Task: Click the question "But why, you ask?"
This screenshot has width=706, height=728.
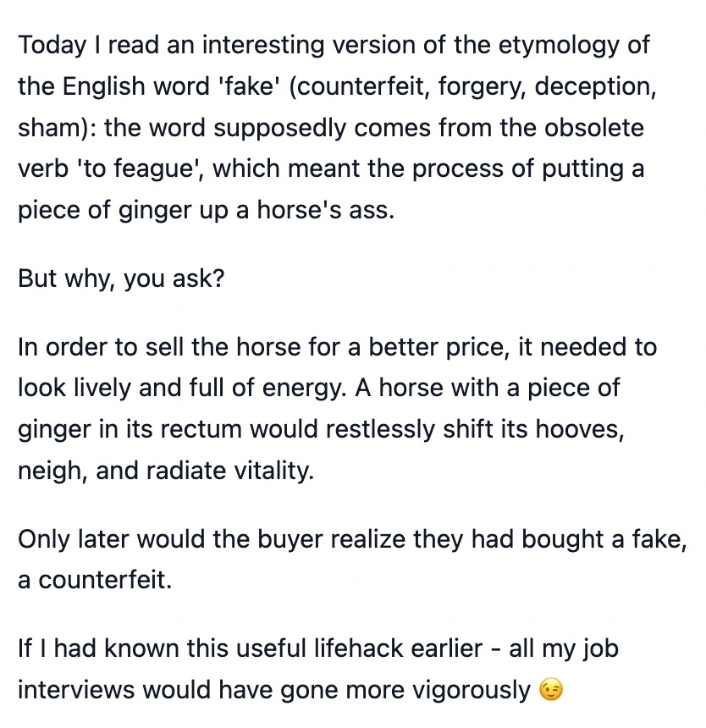Action: (x=121, y=279)
